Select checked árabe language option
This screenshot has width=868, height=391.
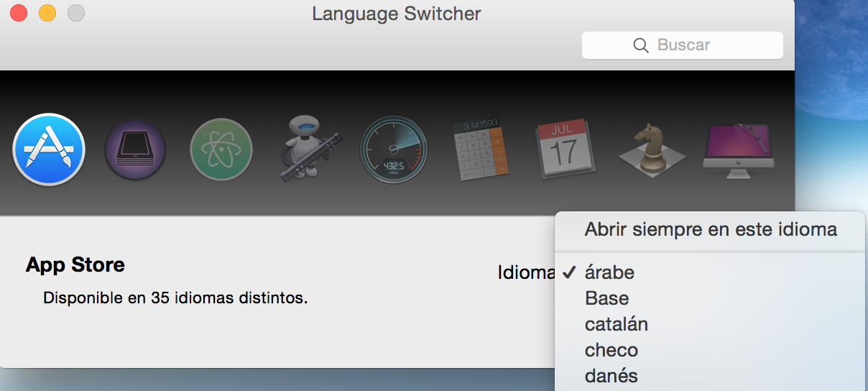711,272
